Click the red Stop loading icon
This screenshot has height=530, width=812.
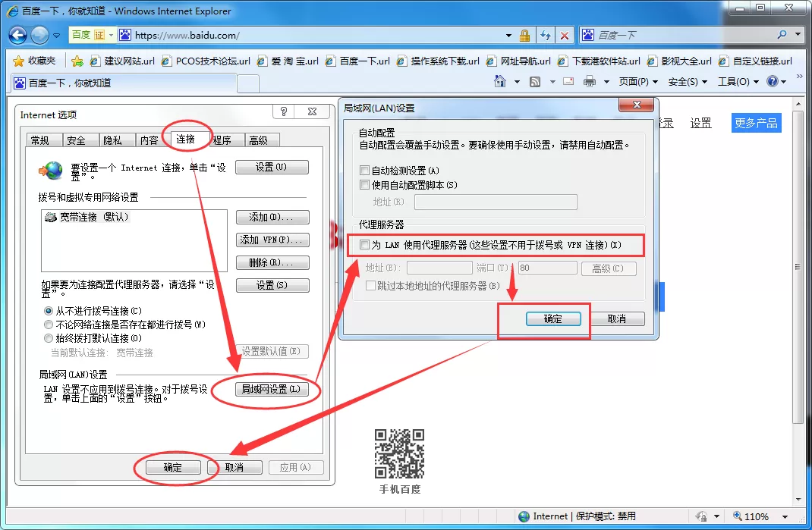pos(565,35)
